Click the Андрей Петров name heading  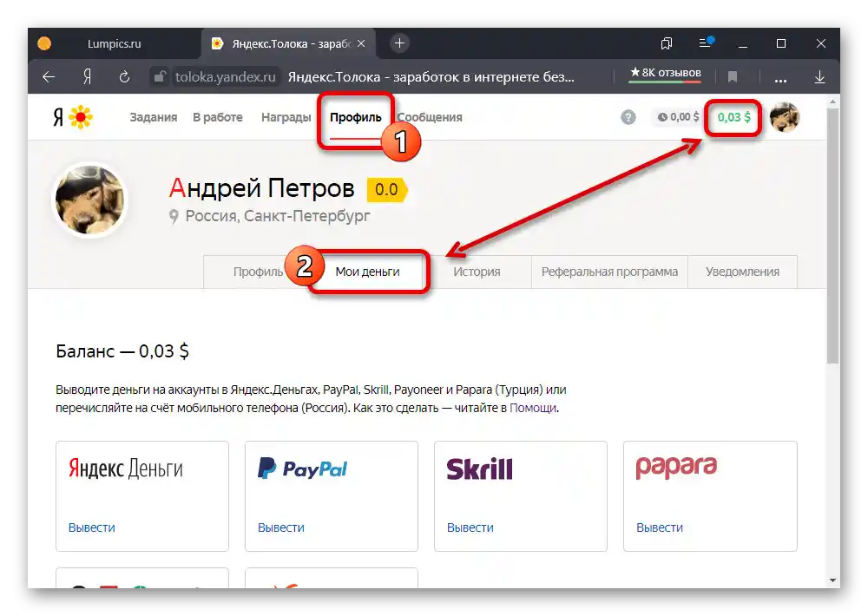click(262, 188)
